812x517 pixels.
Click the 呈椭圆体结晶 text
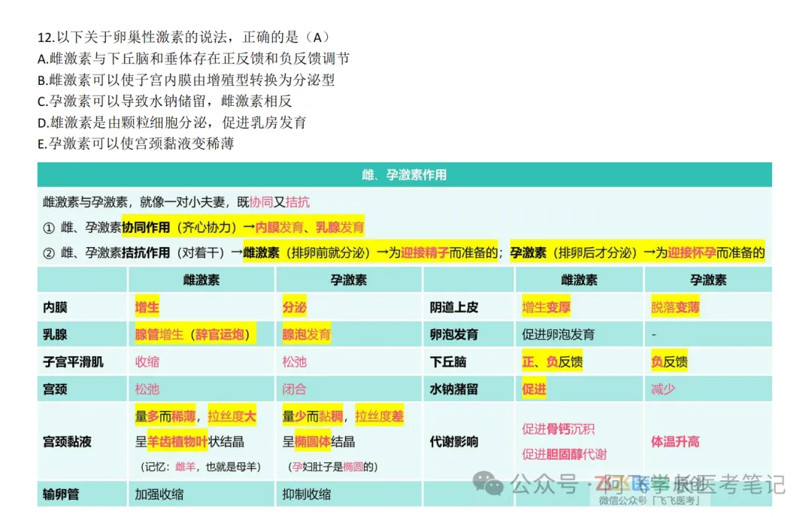pyautogui.click(x=319, y=441)
